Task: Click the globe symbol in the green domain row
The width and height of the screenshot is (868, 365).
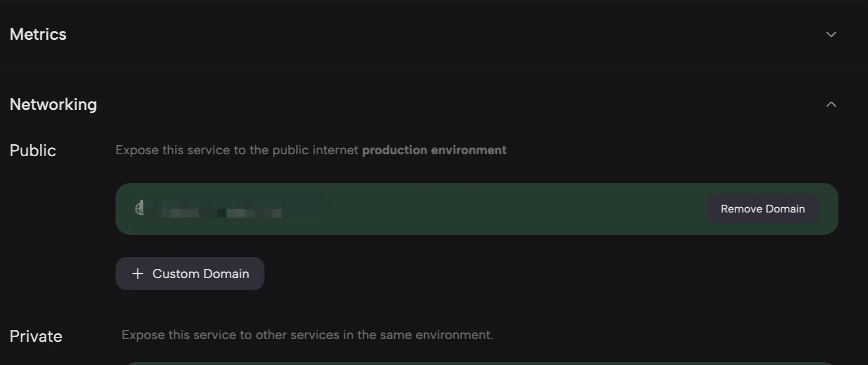Action: point(140,208)
